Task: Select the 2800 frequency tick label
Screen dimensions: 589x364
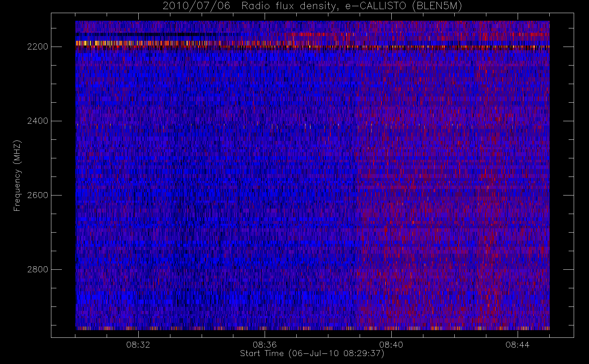Action: tap(37, 269)
